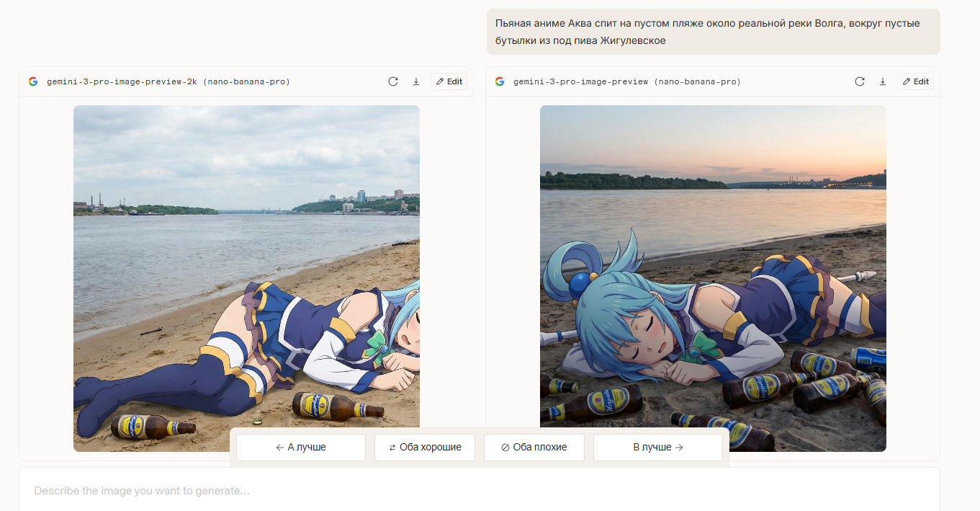Image resolution: width=980 pixels, height=511 pixels.
Task: Select the right model name gemini-3-pro-image-preview
Action: click(627, 81)
